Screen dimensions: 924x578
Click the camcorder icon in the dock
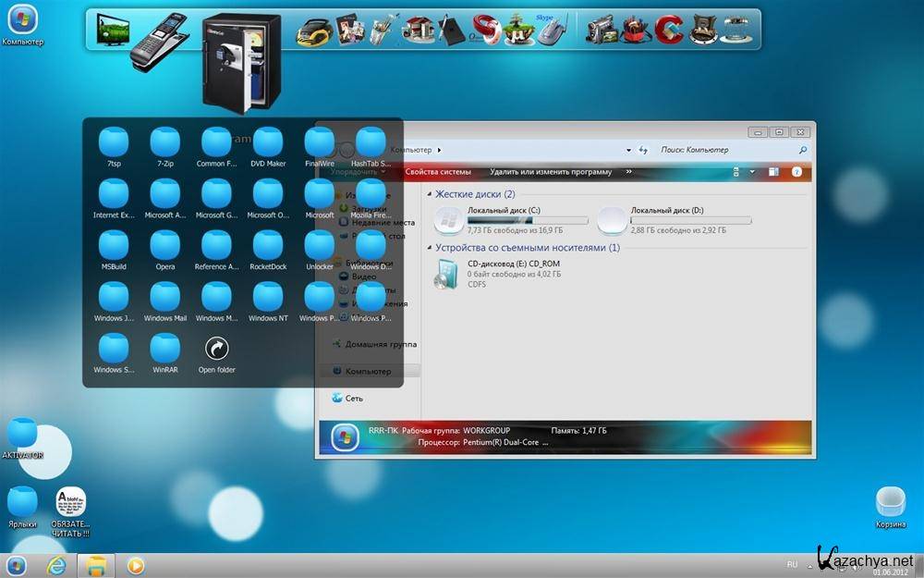(x=599, y=31)
